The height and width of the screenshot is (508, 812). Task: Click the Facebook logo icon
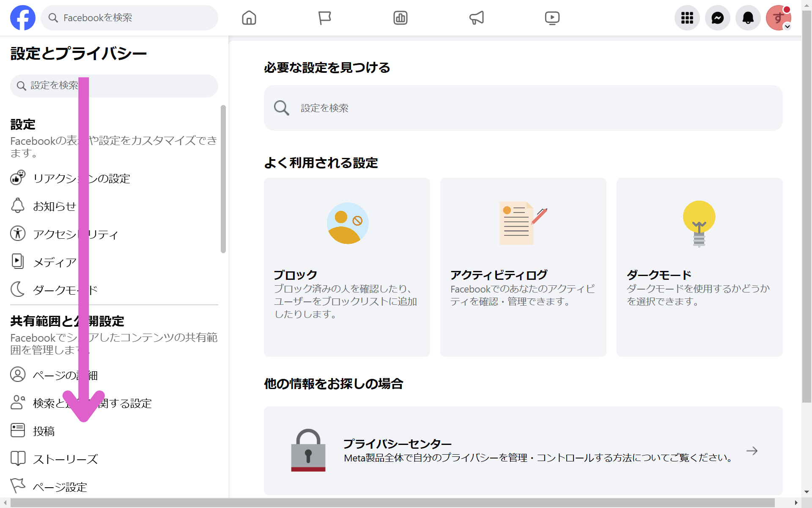[23, 18]
